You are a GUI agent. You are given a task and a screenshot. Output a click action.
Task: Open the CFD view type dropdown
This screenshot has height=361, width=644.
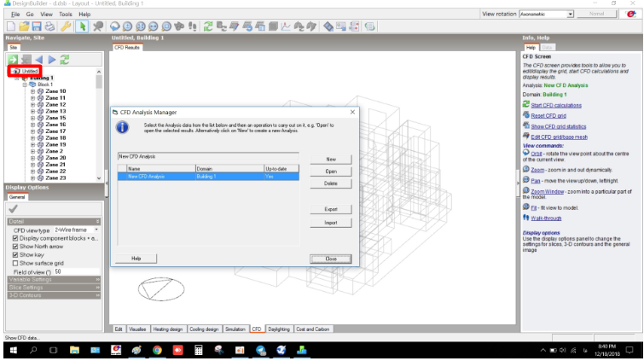pos(77,230)
